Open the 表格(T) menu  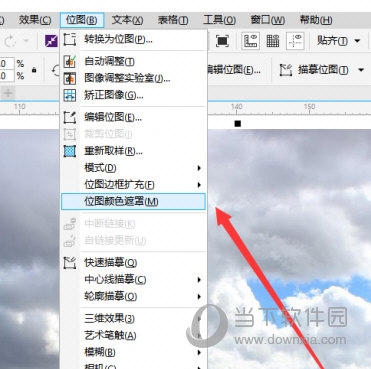173,20
